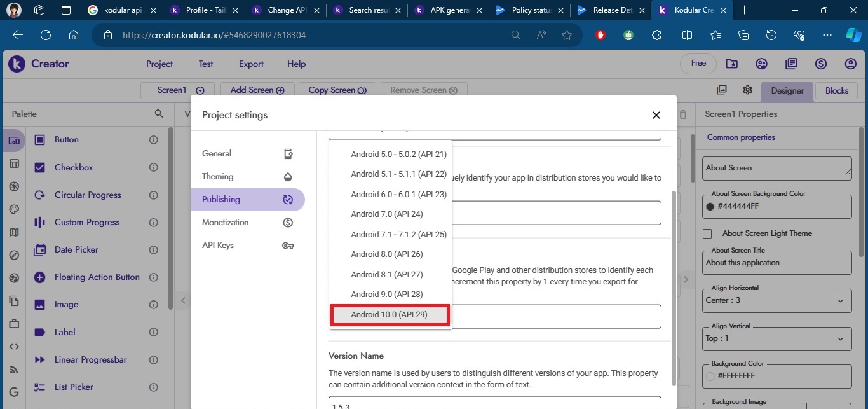Screen dimensions: 868x409
Task: Search the palette with magnifier icon
Action: coord(159,114)
